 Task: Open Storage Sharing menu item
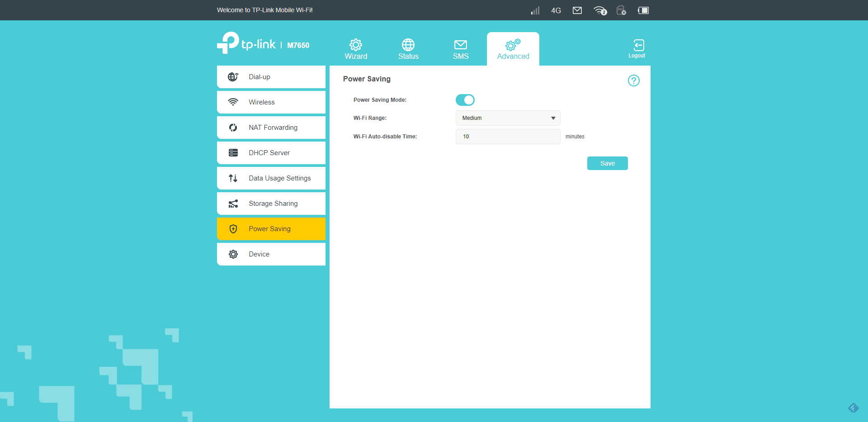click(271, 204)
